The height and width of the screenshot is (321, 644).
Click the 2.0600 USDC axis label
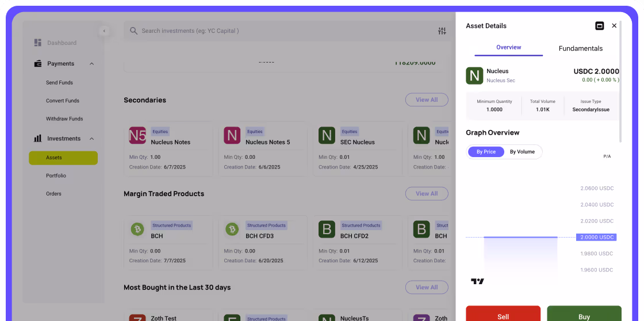pos(597,188)
